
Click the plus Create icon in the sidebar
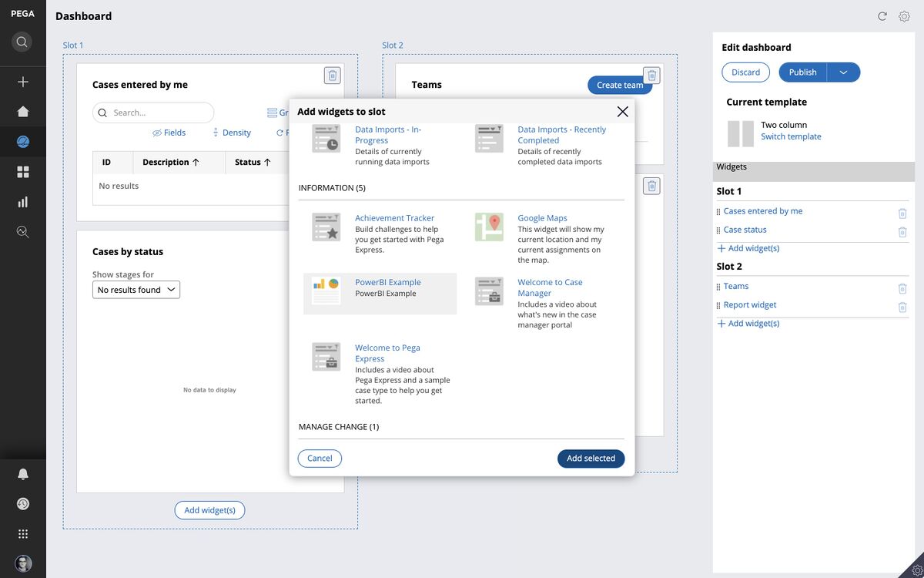point(23,82)
